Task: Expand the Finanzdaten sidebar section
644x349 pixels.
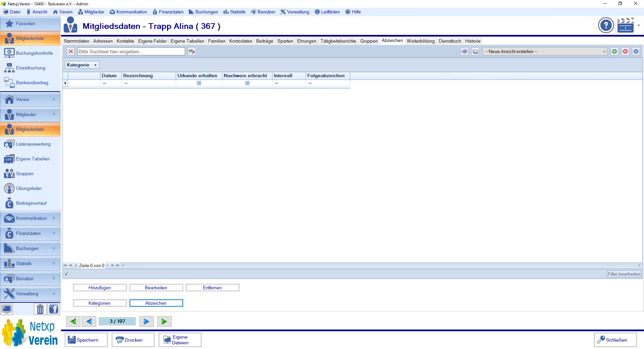Action: coord(30,234)
